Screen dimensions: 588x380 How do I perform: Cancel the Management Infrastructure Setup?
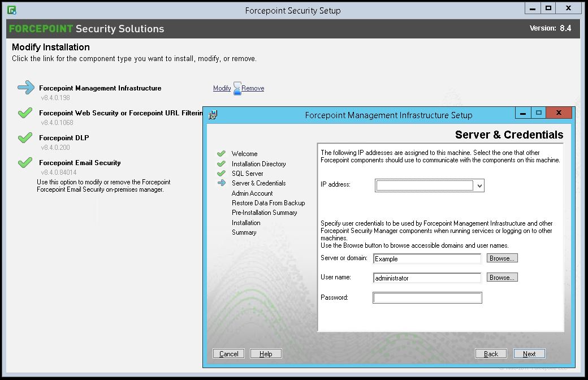pyautogui.click(x=228, y=353)
